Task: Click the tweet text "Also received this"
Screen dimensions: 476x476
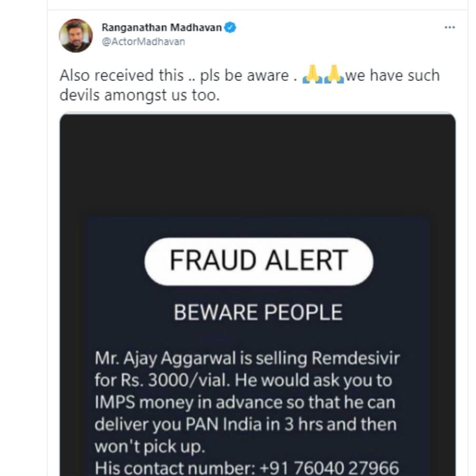Action: click(x=121, y=75)
